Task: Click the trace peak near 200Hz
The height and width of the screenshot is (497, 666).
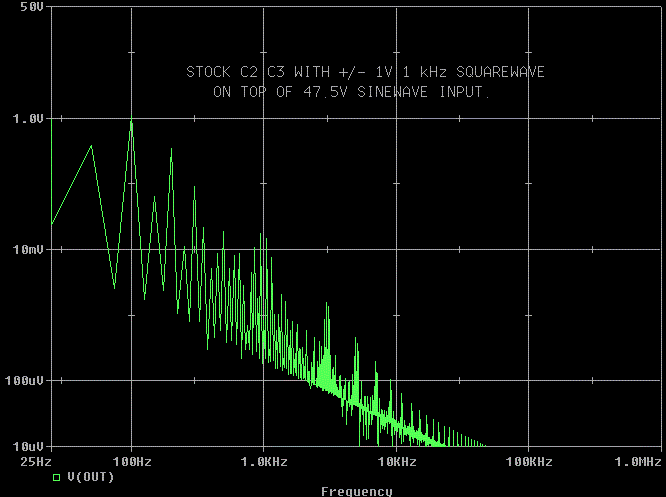Action: pos(171,150)
